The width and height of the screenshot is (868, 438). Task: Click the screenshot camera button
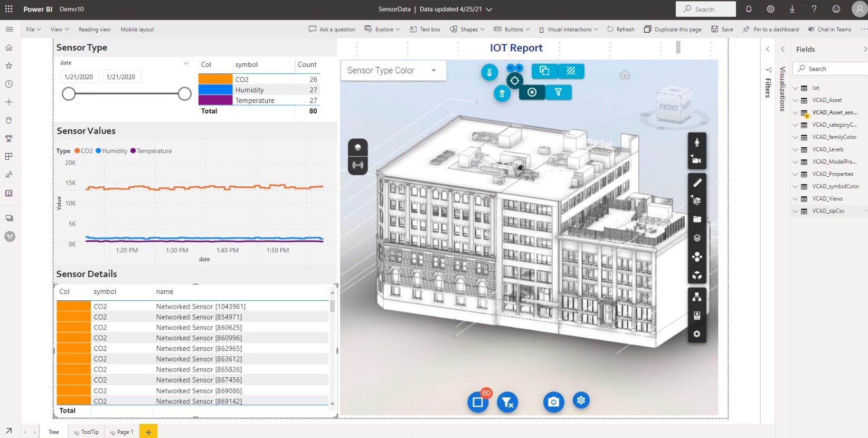(x=553, y=402)
